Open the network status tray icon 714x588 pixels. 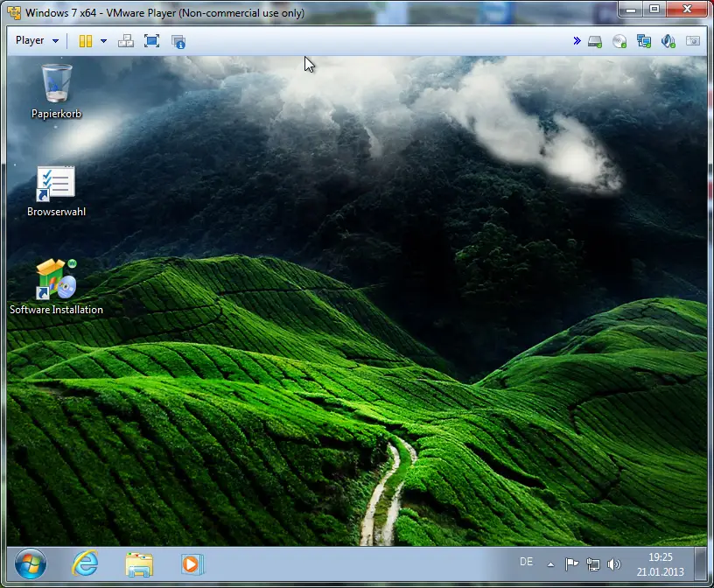[593, 564]
